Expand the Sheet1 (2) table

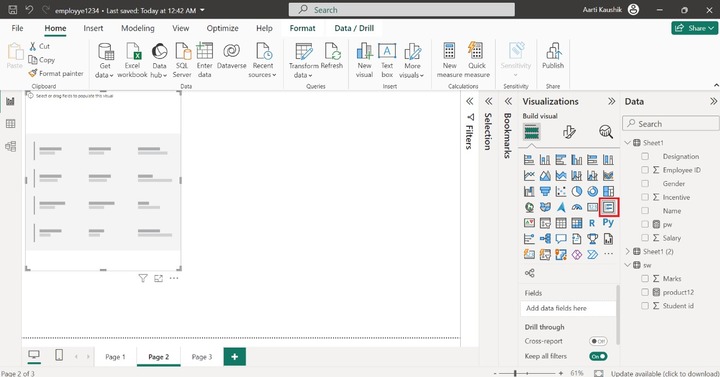click(x=628, y=251)
